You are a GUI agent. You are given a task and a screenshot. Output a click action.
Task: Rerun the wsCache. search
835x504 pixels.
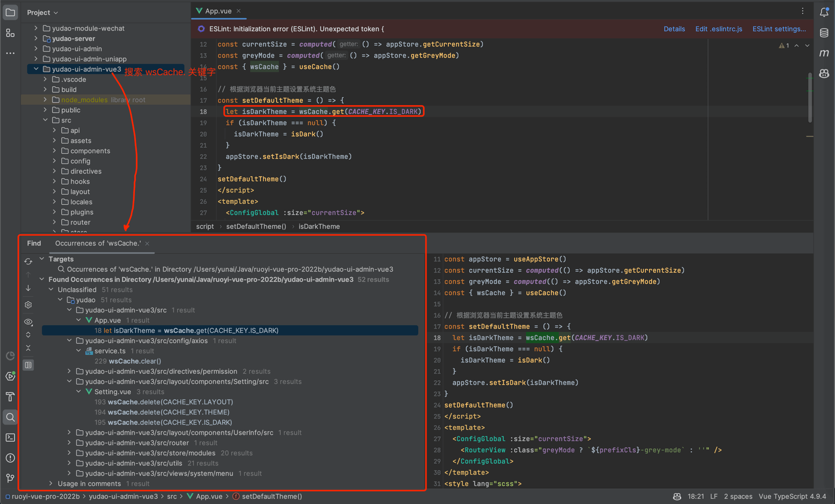[28, 261]
